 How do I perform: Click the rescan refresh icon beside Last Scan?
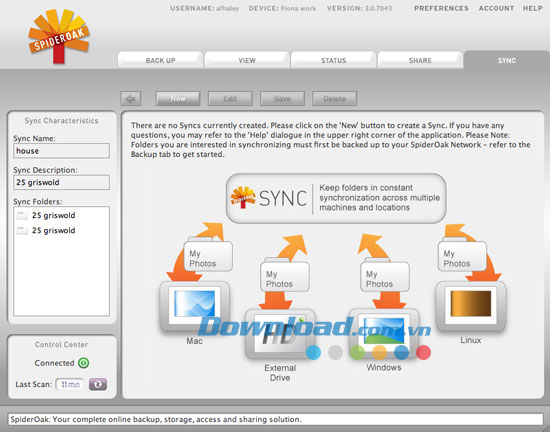98,384
